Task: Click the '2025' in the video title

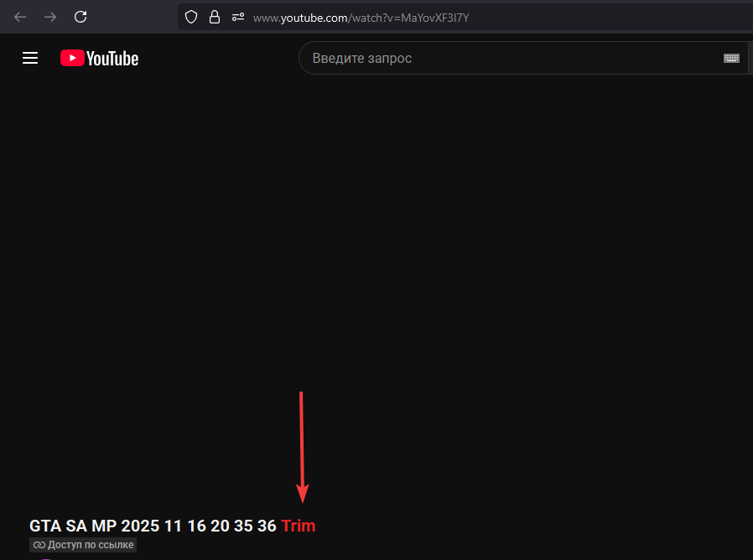Action: pos(140,526)
